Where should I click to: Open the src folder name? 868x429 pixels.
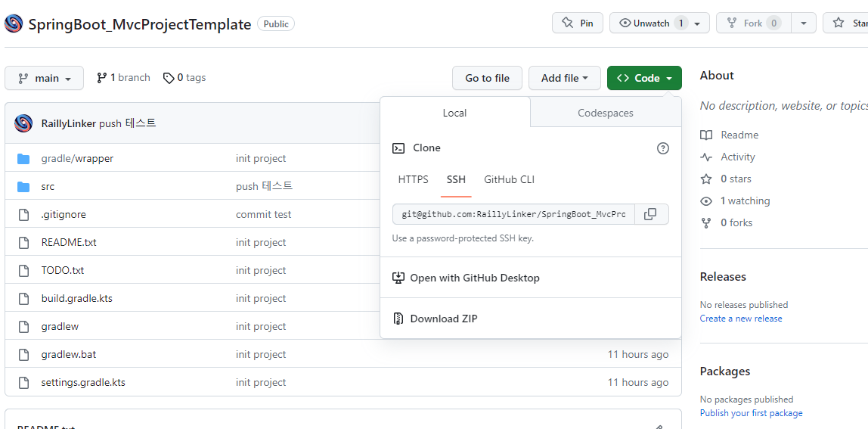pyautogui.click(x=48, y=187)
